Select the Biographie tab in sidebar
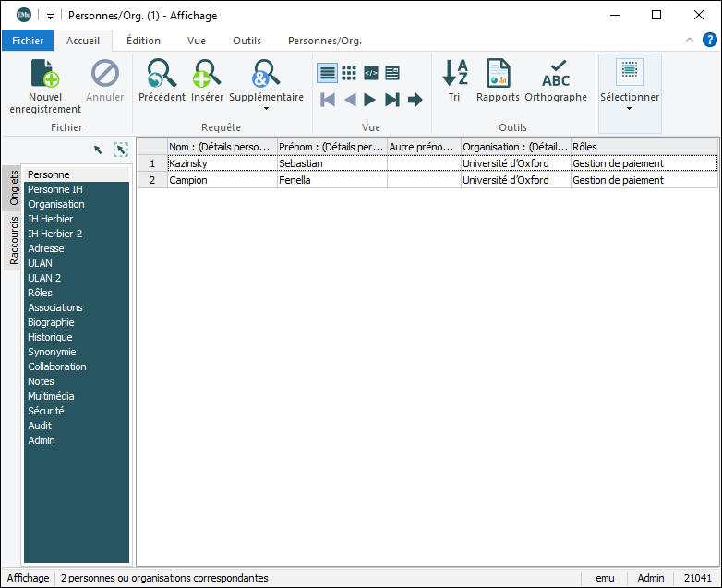 pos(51,322)
